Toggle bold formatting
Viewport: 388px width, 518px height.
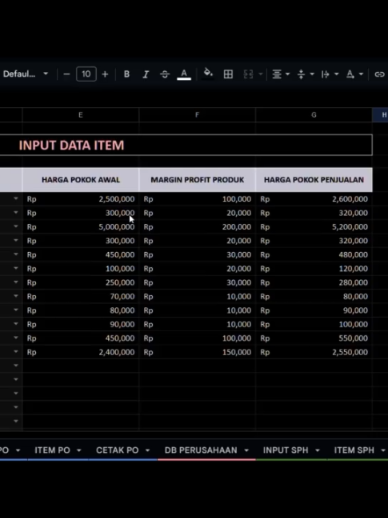click(127, 74)
